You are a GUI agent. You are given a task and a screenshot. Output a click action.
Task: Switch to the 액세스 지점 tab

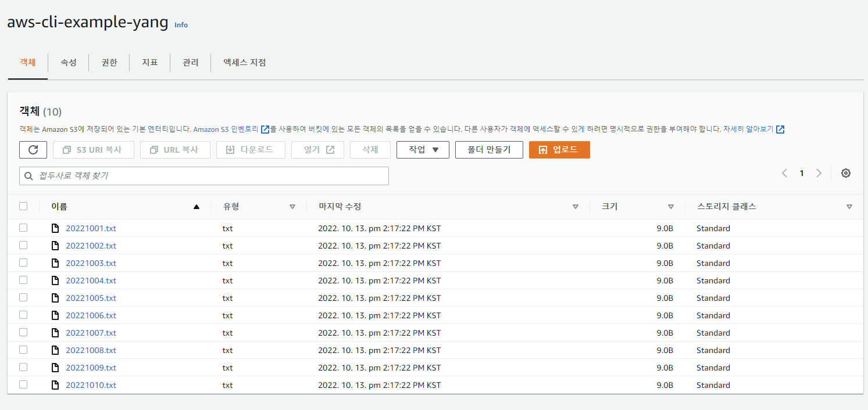pyautogui.click(x=245, y=63)
